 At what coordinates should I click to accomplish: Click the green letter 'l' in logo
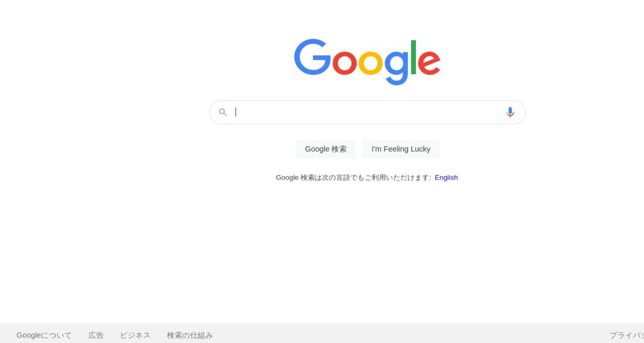coord(414,57)
